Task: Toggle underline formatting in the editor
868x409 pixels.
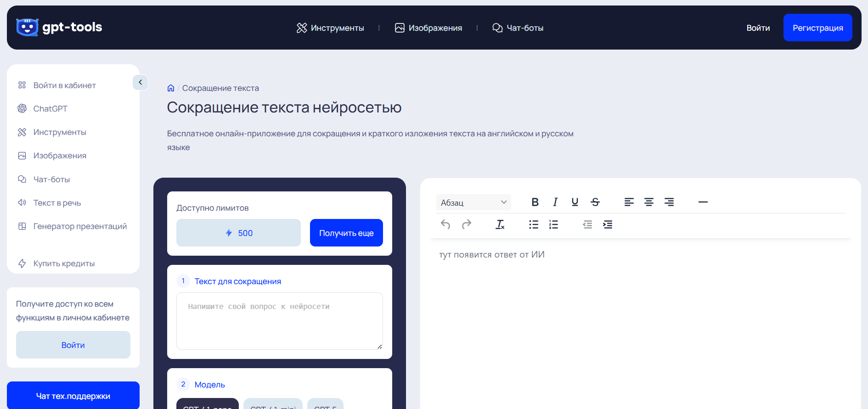Action: pyautogui.click(x=575, y=202)
